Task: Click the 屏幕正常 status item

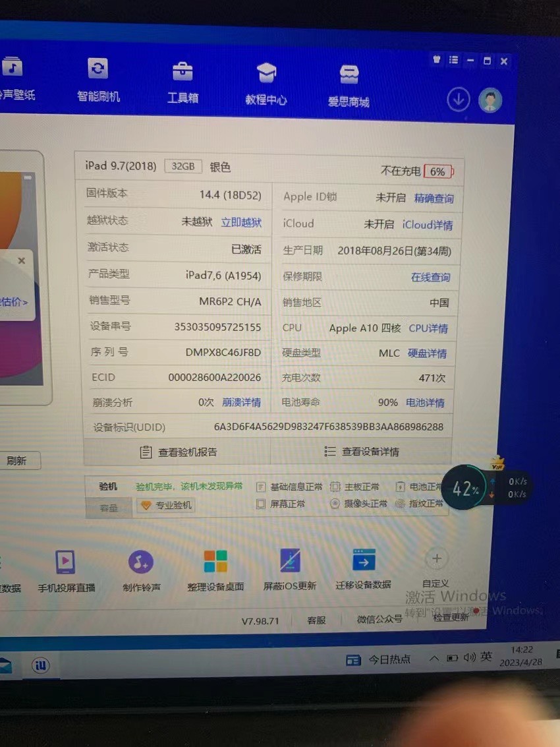Action: (281, 504)
